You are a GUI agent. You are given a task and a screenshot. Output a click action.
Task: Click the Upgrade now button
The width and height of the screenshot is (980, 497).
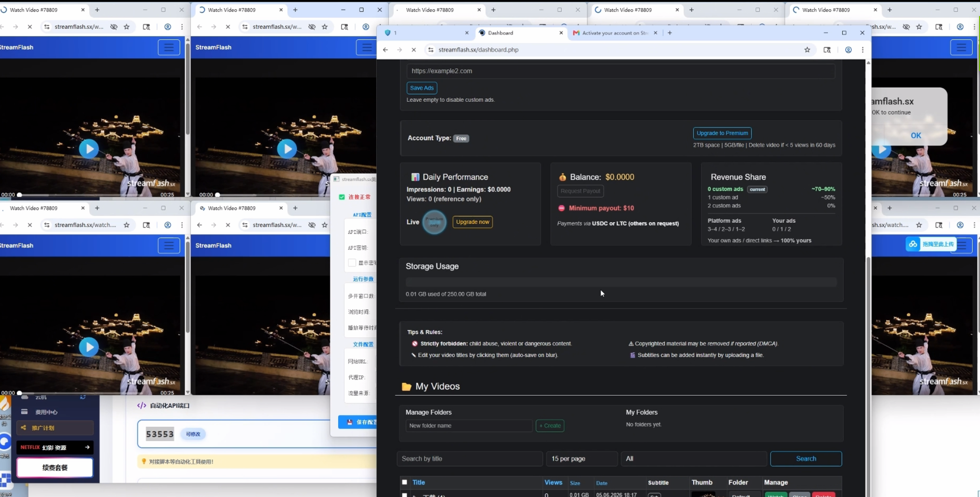coord(472,222)
